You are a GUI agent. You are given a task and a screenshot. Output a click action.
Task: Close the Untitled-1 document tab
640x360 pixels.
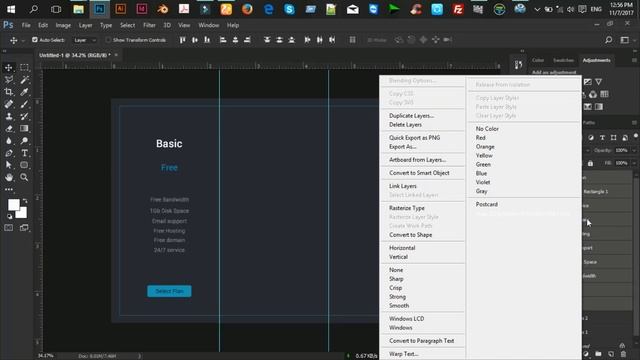click(x=116, y=55)
